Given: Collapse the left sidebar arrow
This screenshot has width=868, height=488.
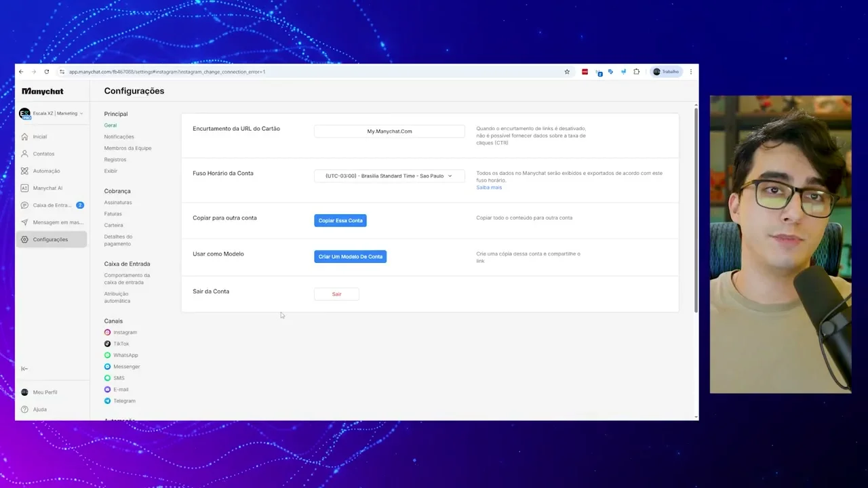Looking at the screenshot, I should click(x=24, y=369).
